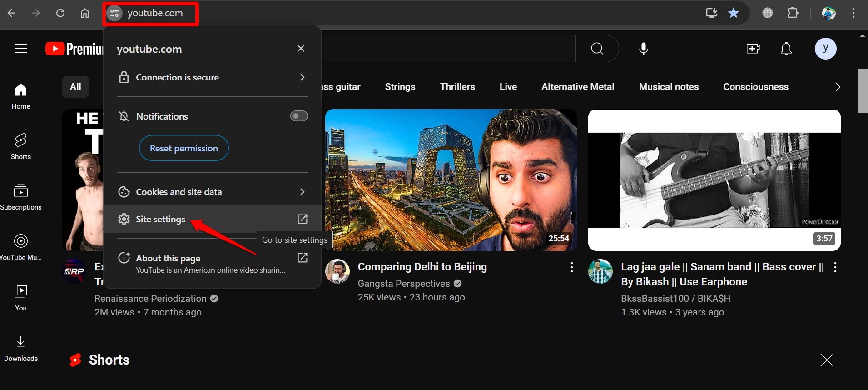Click the YouTube search input field

coord(448,49)
